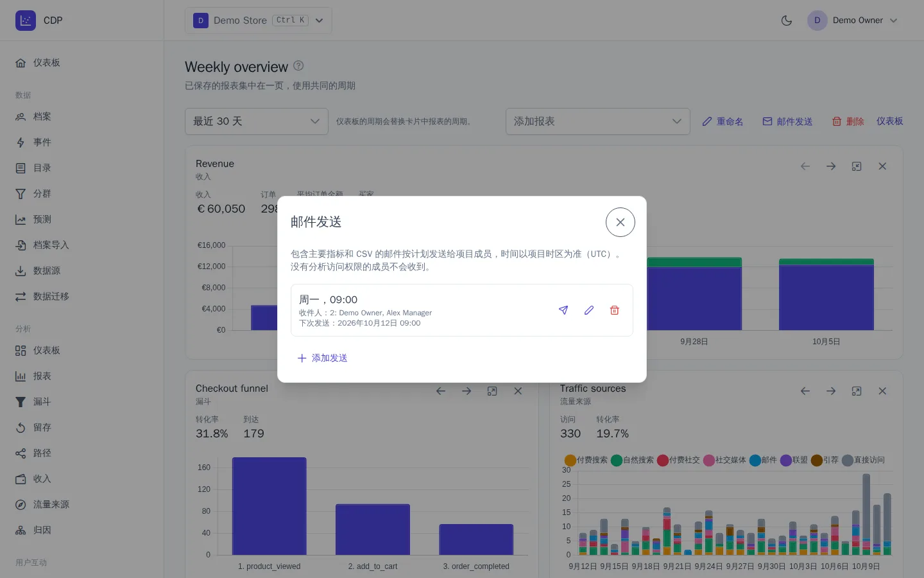
Task: Go to 档案 in the sidebar
Action: (x=82, y=117)
